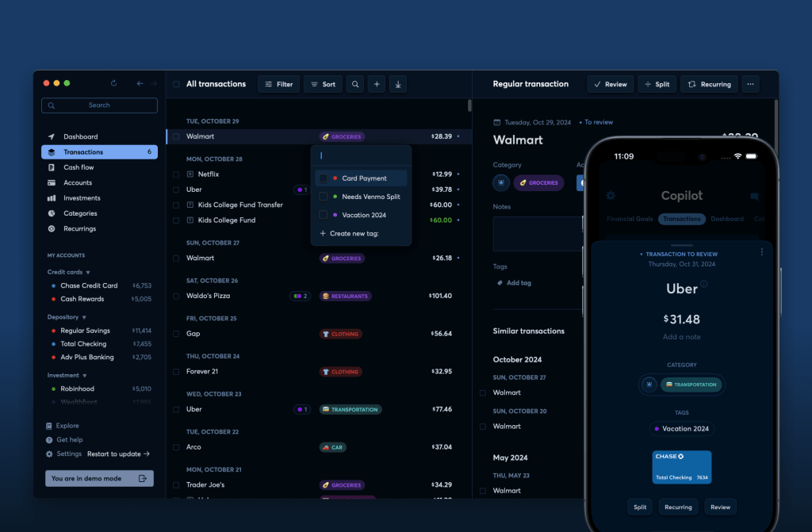The width and height of the screenshot is (812, 532).
Task: Click the Investments bar chart icon
Action: coord(52,198)
